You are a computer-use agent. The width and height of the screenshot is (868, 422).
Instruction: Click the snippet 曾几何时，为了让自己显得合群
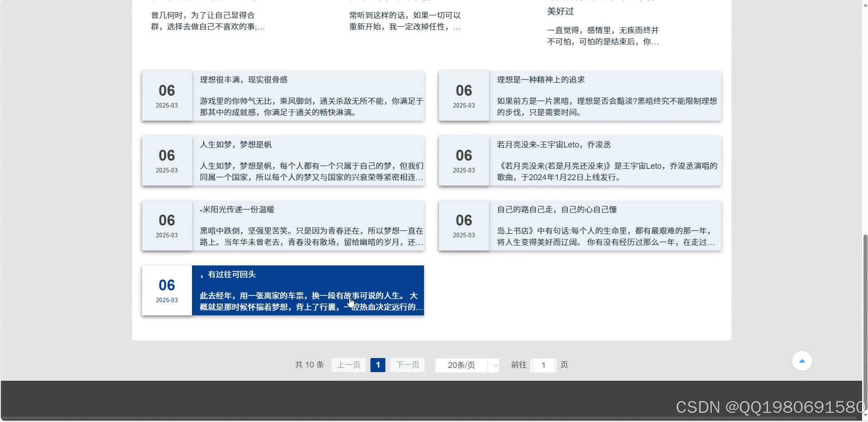click(x=207, y=20)
